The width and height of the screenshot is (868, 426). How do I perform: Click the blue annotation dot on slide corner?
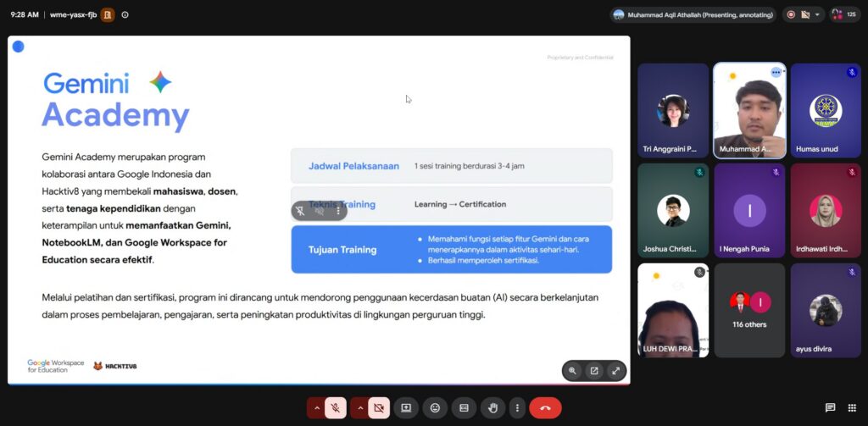pos(19,47)
